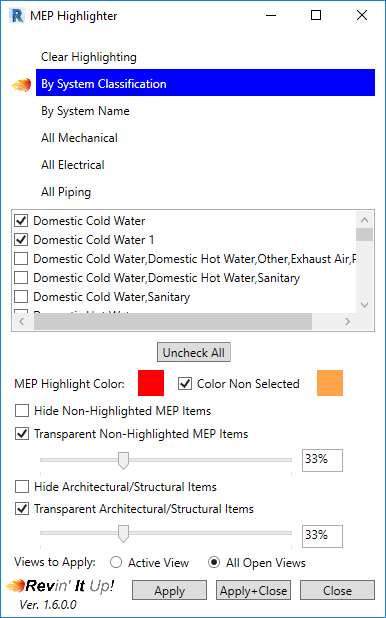Click the flame icon beside By System Classification

(21, 85)
